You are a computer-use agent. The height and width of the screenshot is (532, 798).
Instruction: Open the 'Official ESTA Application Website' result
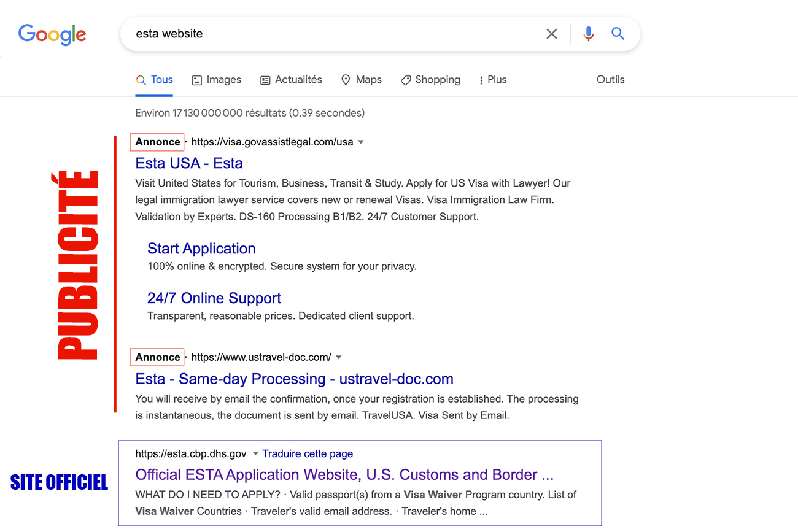[x=344, y=474]
